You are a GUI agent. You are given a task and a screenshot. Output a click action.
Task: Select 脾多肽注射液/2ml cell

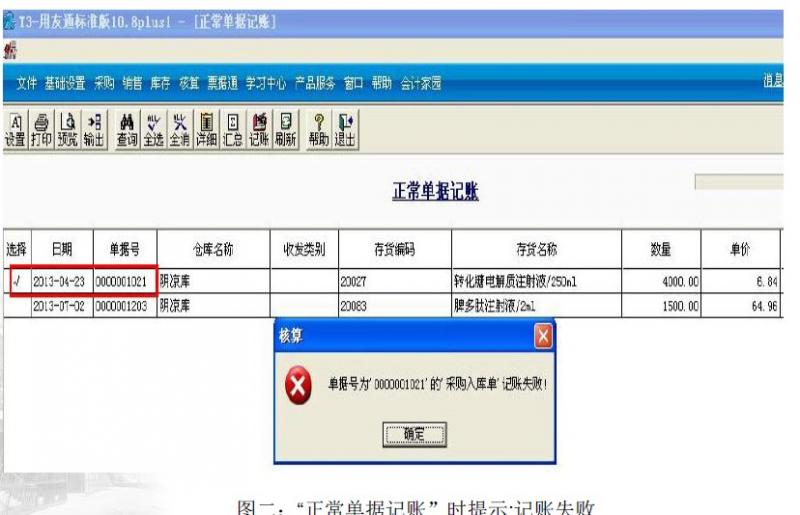(x=537, y=306)
